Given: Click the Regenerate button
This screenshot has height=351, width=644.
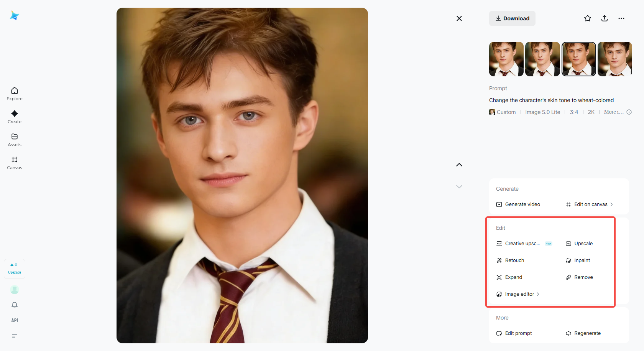Looking at the screenshot, I should [583, 333].
